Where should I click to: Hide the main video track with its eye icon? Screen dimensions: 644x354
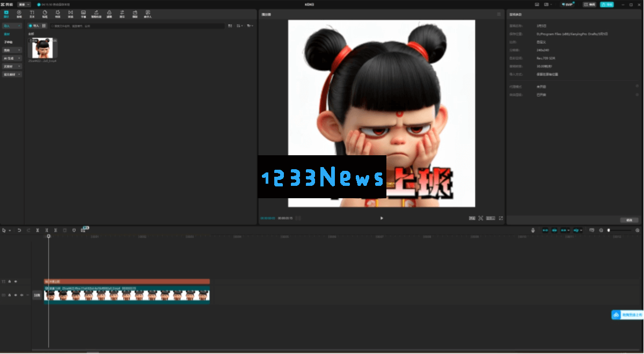16,295
